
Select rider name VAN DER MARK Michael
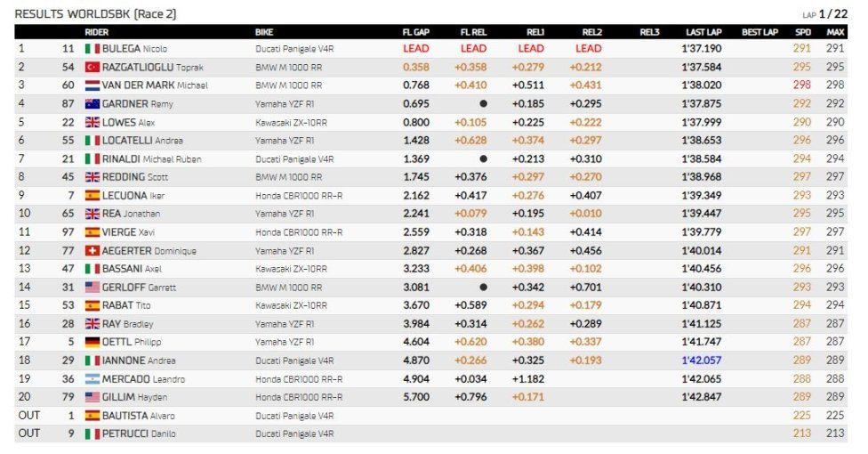click(x=155, y=85)
